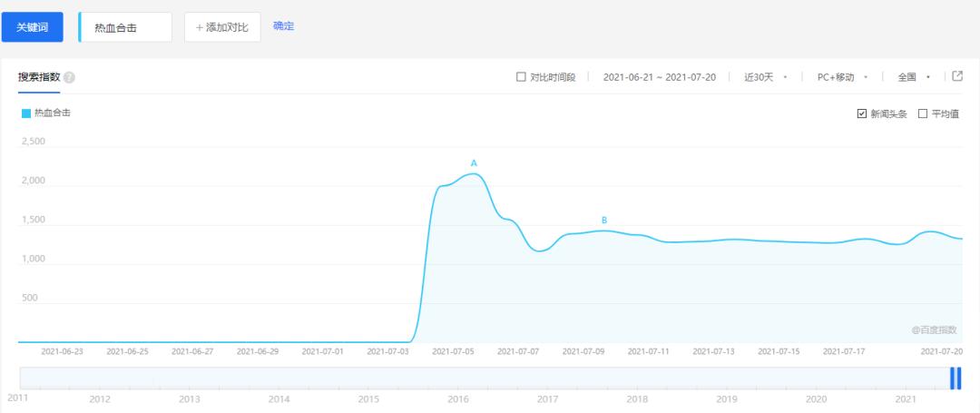Click the 2021-07-05 axis label

point(453,352)
